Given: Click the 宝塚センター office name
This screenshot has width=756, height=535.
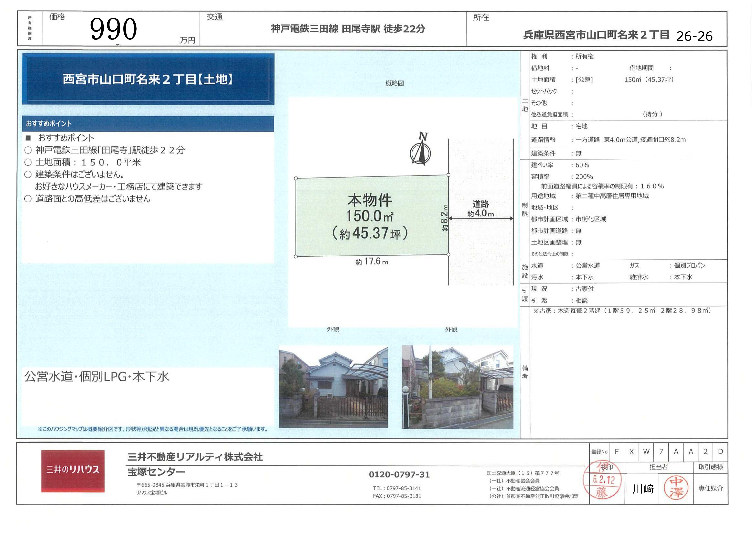Looking at the screenshot, I should click(x=156, y=472).
